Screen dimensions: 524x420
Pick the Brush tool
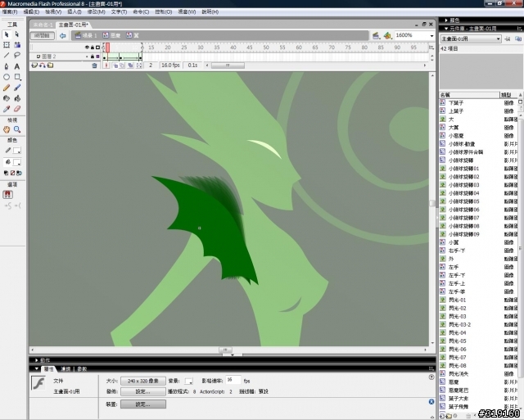click(x=17, y=88)
